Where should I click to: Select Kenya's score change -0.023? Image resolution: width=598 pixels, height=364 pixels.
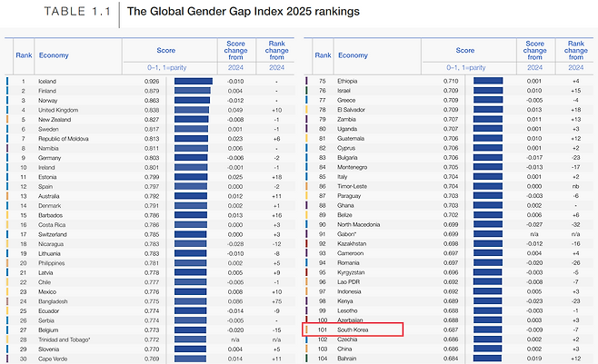tap(534, 301)
